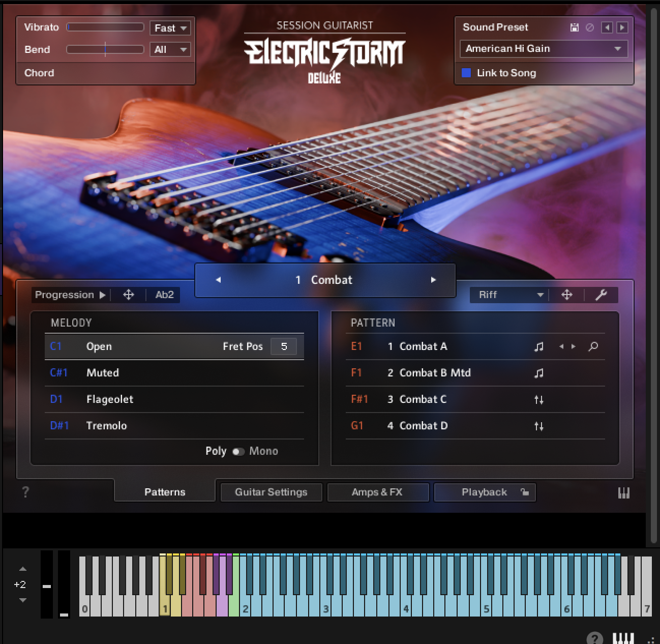The width and height of the screenshot is (660, 644).
Task: Click music note icon on Combat B Mtd
Action: pyautogui.click(x=539, y=373)
